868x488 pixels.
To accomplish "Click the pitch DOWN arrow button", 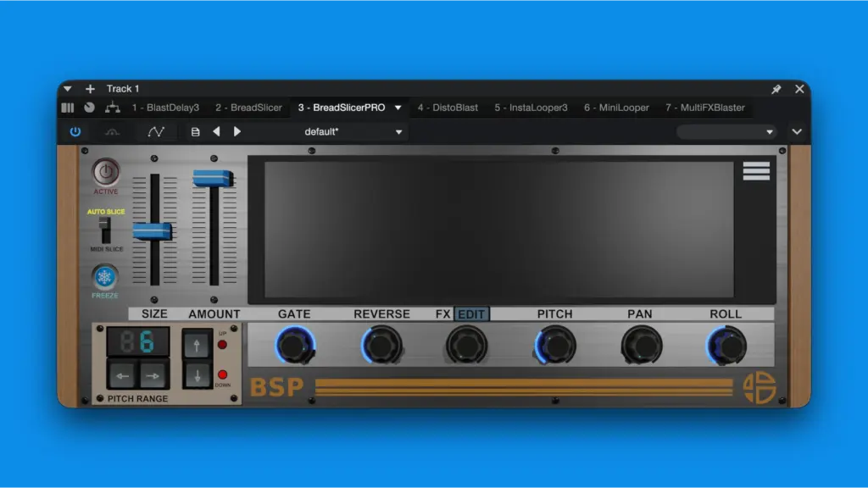I will (197, 375).
